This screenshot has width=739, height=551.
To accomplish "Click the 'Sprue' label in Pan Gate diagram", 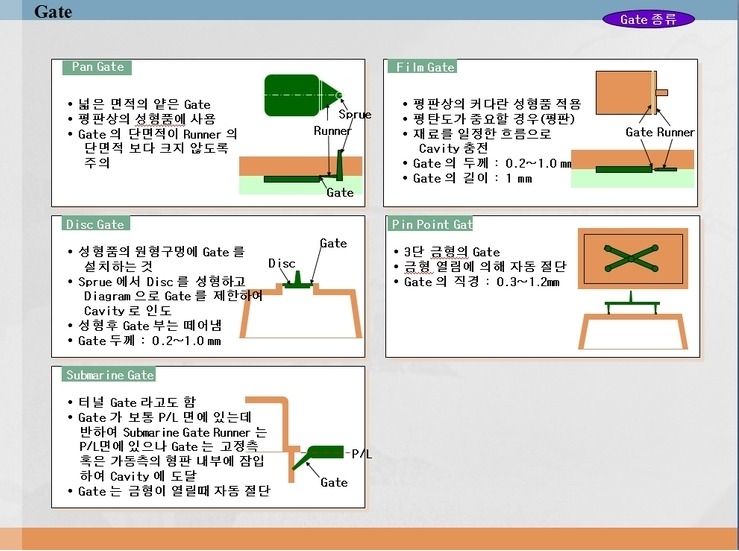I will click(355, 115).
